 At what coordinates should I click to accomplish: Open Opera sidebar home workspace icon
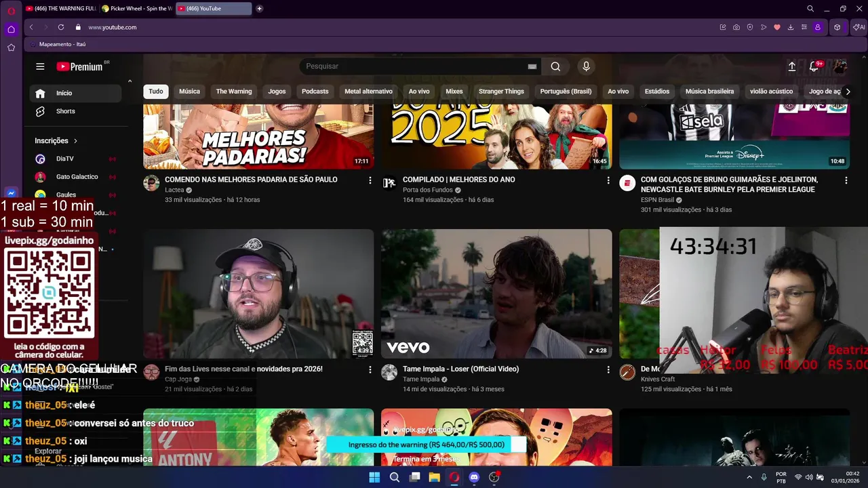11,29
